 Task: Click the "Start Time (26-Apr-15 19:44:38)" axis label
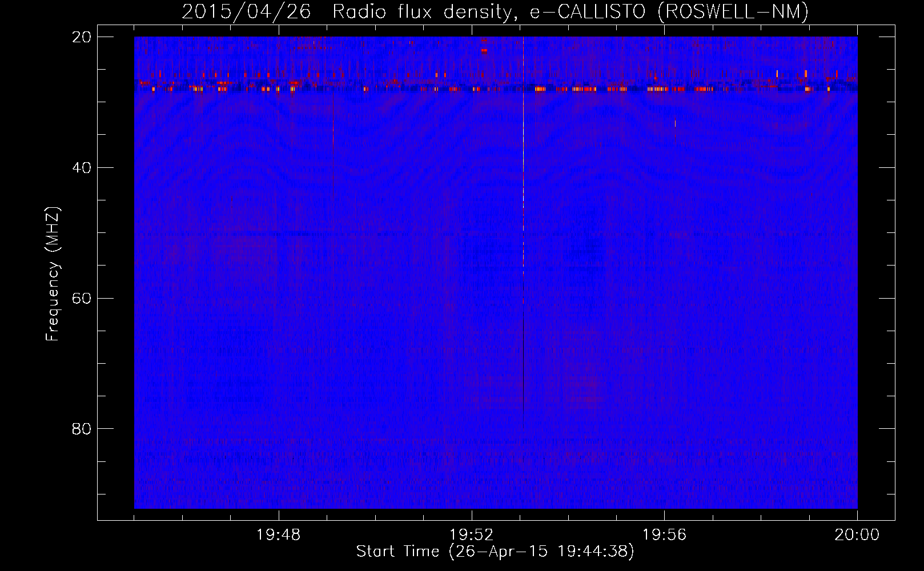coord(495,552)
